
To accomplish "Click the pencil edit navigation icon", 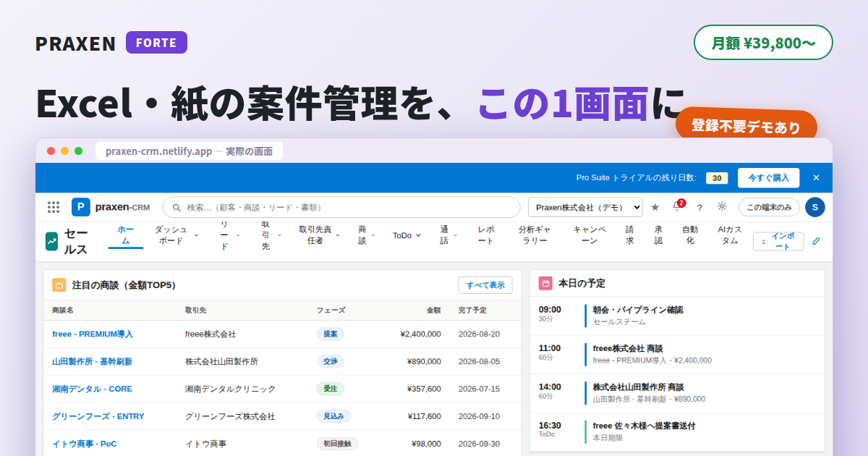I will pyautogui.click(x=816, y=241).
